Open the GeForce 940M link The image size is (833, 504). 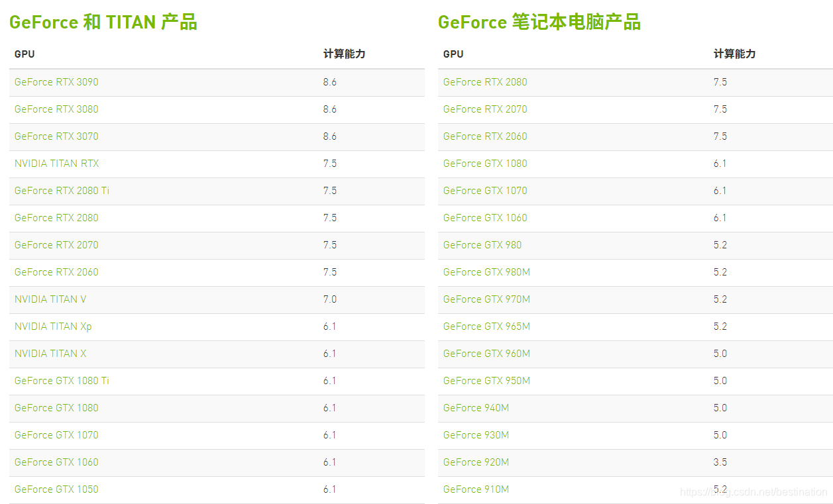click(476, 408)
